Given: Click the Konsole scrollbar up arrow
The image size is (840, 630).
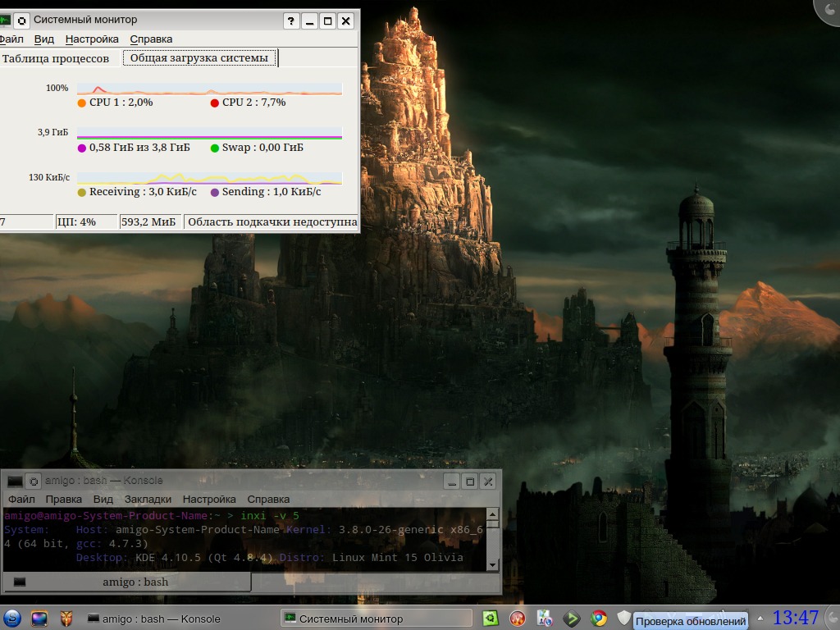Looking at the screenshot, I should [493, 514].
